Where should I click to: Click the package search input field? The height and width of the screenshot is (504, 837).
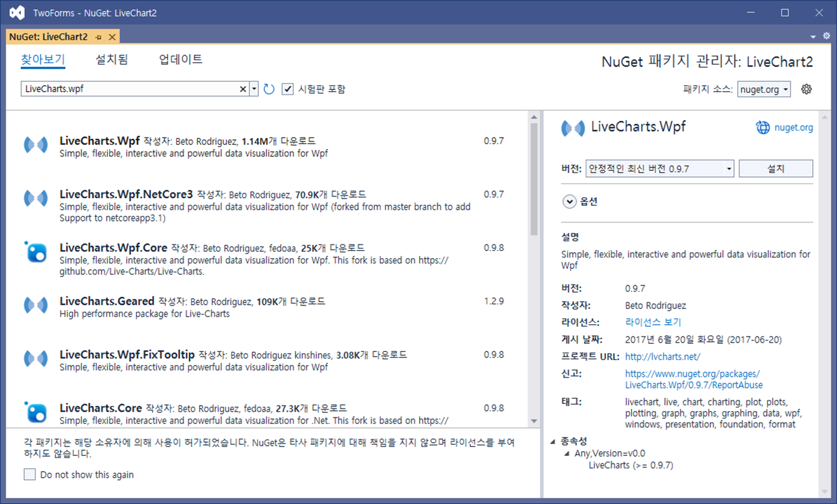(x=130, y=89)
